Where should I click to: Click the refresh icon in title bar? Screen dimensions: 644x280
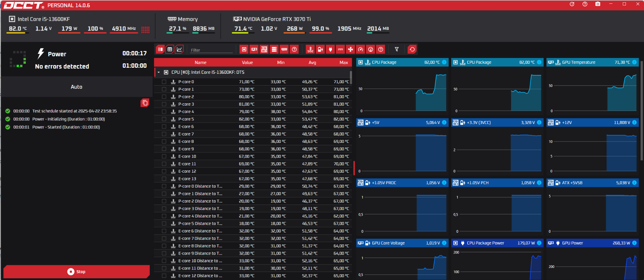point(572,4)
